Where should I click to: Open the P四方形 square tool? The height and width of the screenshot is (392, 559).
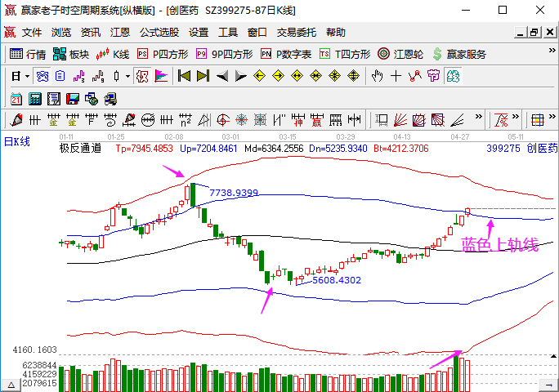(163, 54)
